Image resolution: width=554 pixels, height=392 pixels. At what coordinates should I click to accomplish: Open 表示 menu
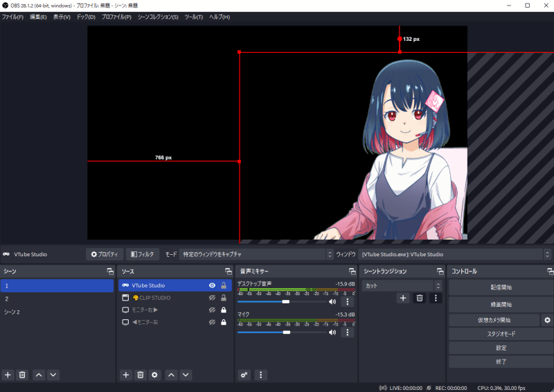pos(62,17)
